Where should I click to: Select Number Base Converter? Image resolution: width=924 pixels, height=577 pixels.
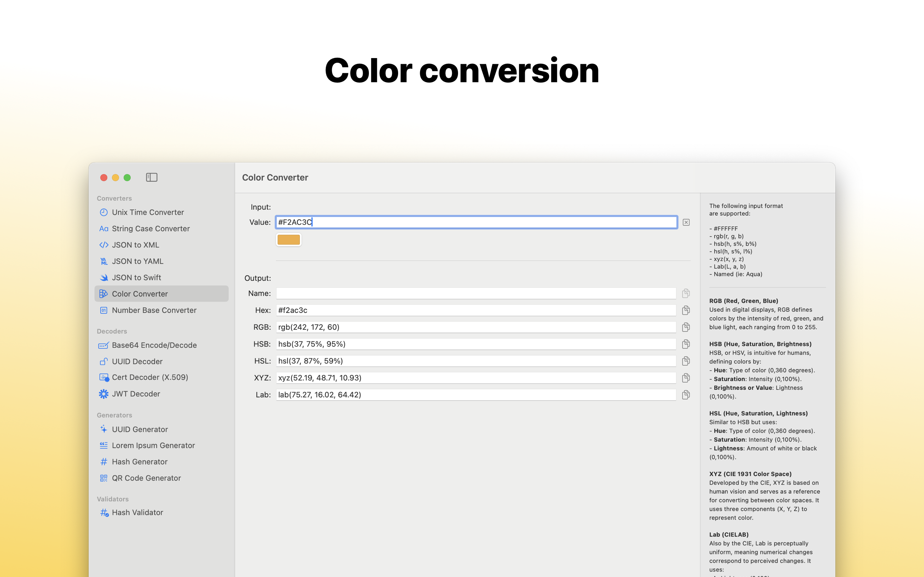[154, 310]
